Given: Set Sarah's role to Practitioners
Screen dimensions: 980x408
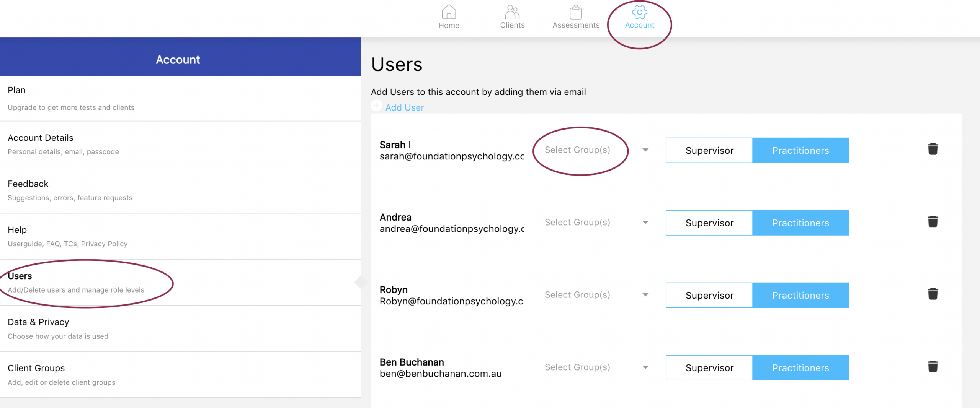Looking at the screenshot, I should pyautogui.click(x=800, y=150).
